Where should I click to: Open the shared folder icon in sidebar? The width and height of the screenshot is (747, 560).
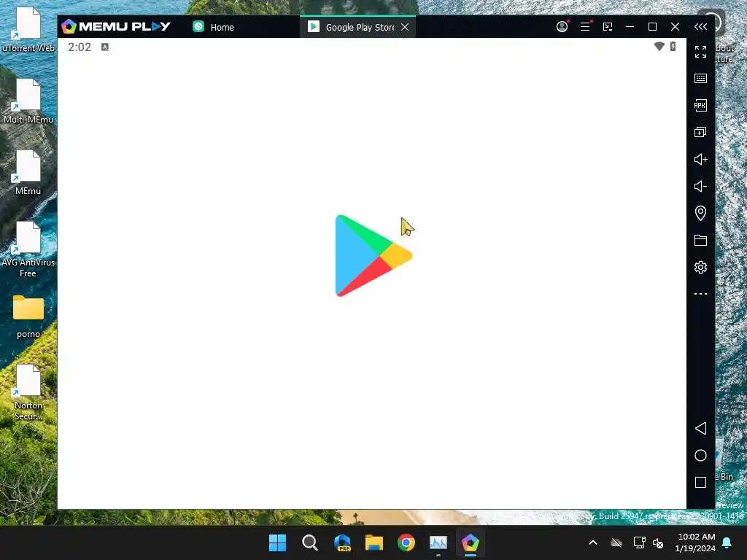click(700, 240)
